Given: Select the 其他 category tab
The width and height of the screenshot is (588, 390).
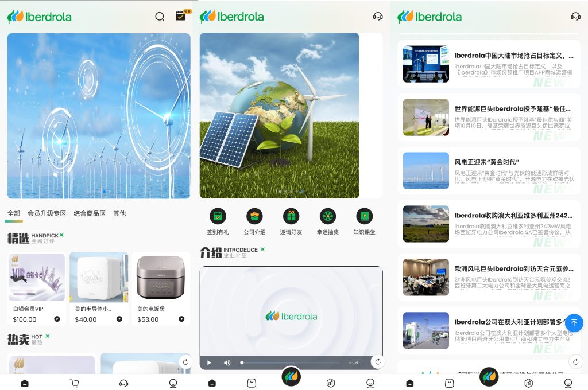Looking at the screenshot, I should pos(119,213).
